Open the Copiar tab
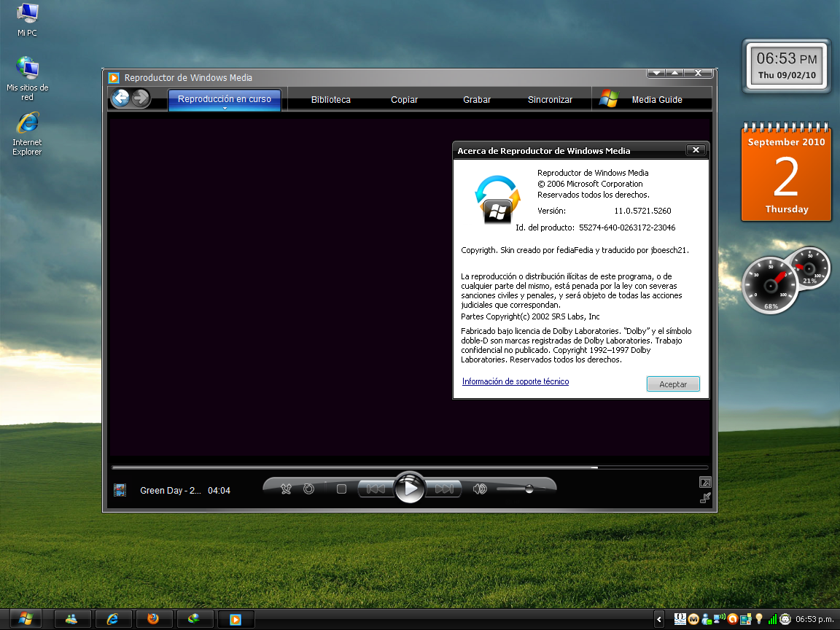This screenshot has width=840, height=630. [404, 100]
